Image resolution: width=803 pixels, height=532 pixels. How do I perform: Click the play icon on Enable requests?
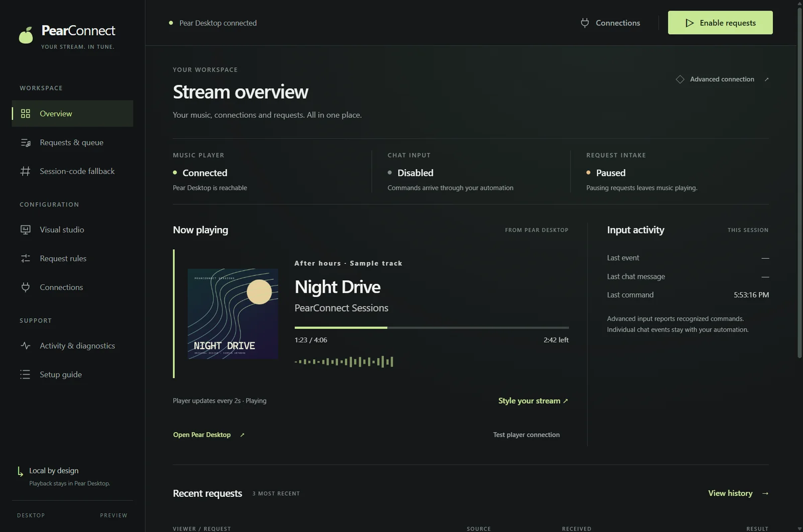click(690, 23)
